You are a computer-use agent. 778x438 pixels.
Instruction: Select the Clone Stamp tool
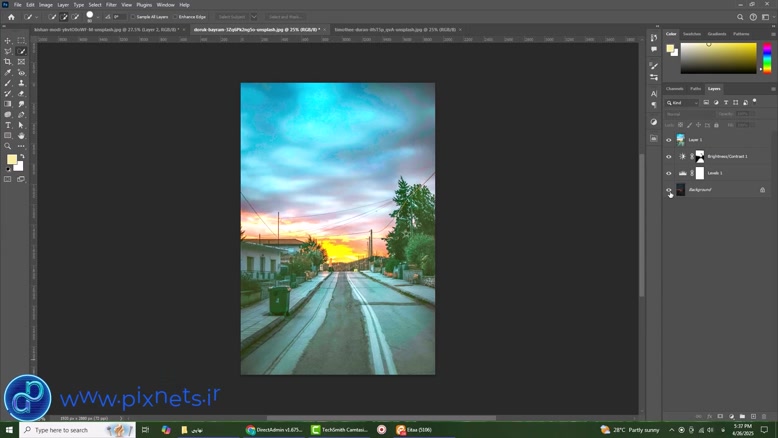tap(21, 83)
